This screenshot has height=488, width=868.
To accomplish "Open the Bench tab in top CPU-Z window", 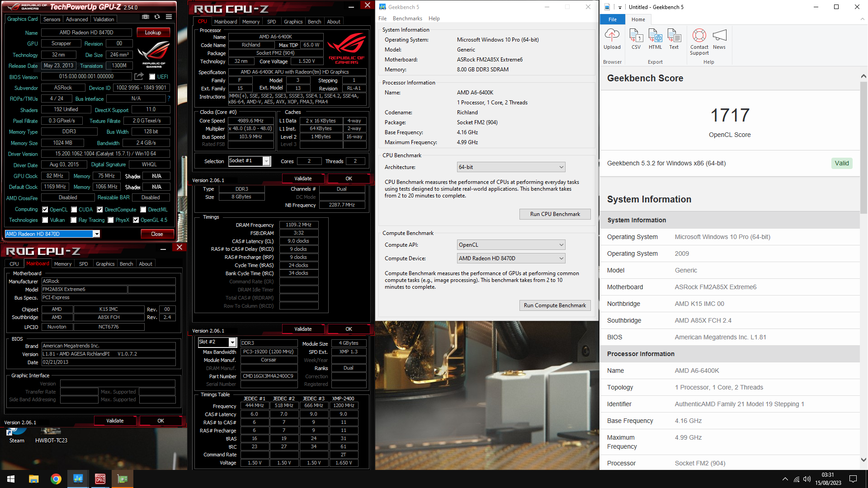I will (x=314, y=22).
